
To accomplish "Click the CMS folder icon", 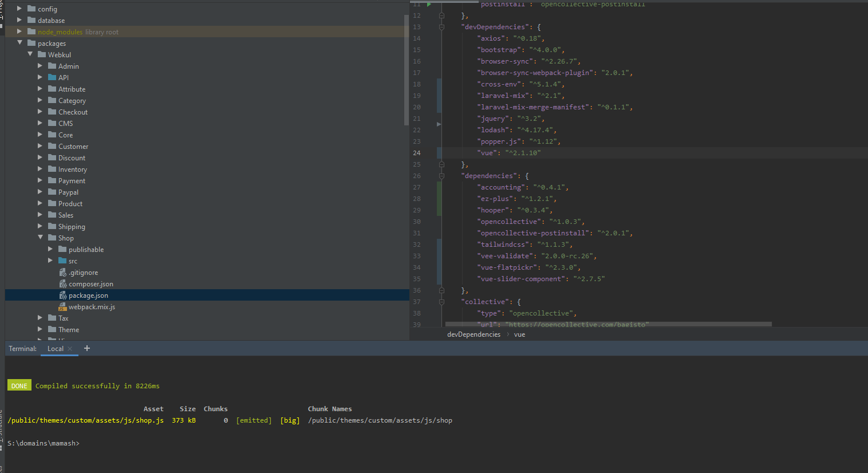I will pos(52,123).
